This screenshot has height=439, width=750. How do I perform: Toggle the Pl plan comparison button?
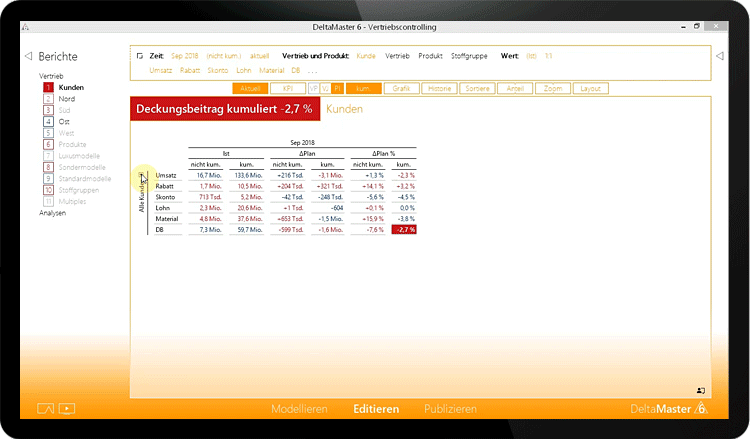337,88
